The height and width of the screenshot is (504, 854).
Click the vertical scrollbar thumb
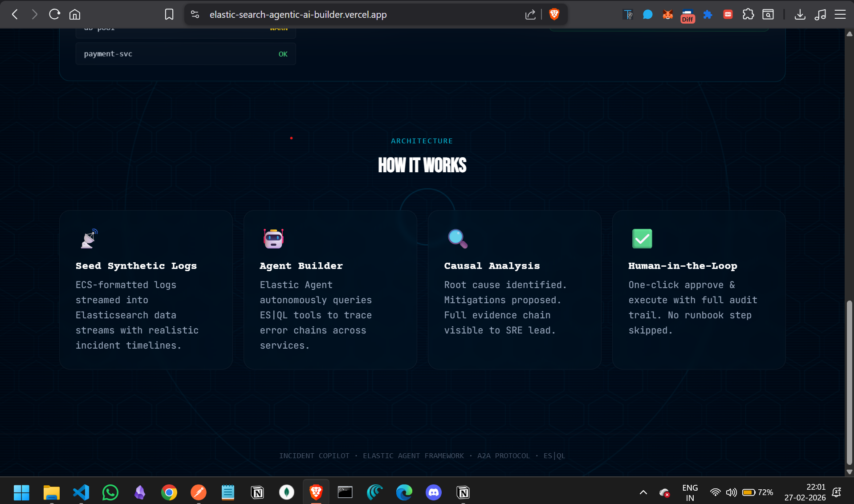[850, 383]
